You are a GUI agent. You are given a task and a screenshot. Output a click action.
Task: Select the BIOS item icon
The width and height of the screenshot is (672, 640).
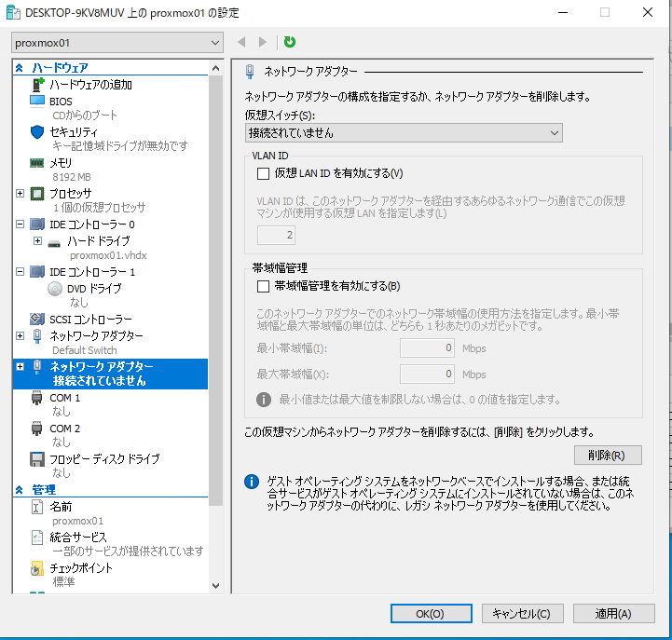point(37,101)
